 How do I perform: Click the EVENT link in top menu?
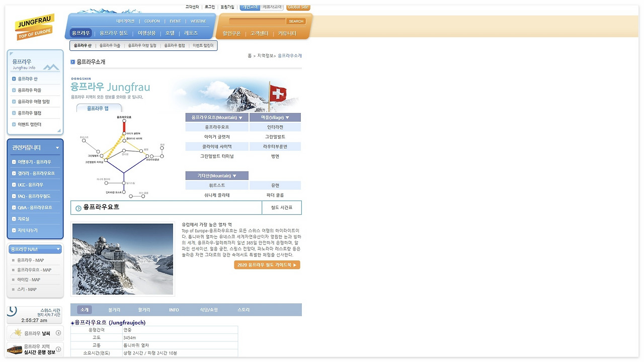click(x=175, y=21)
